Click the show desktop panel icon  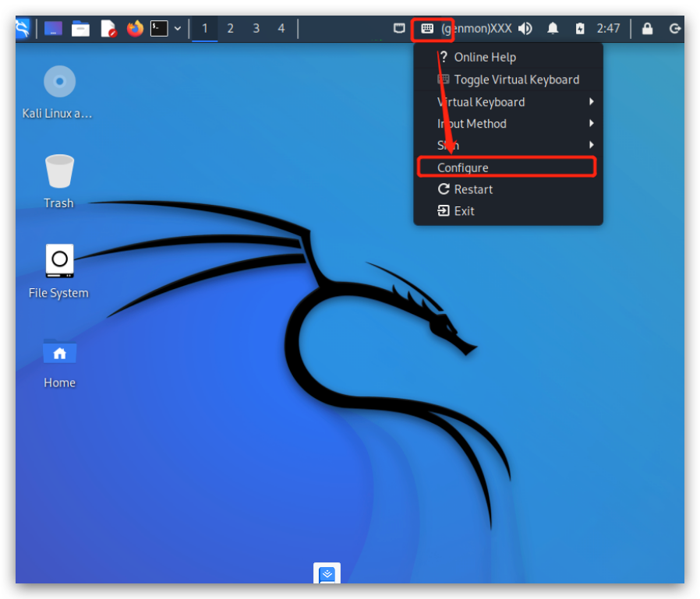tap(53, 29)
